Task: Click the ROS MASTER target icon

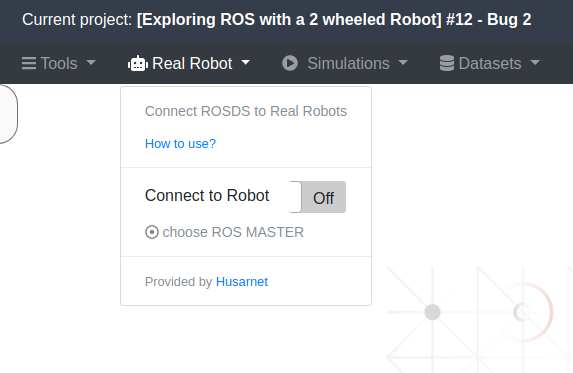Action: [x=152, y=232]
